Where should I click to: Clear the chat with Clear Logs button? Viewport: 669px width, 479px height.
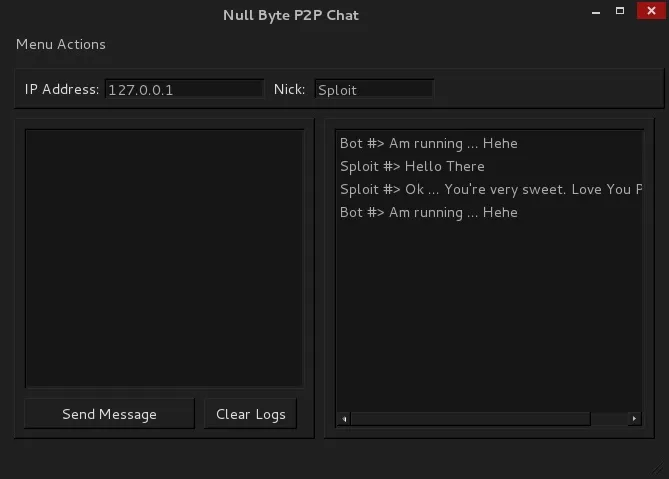(x=250, y=414)
